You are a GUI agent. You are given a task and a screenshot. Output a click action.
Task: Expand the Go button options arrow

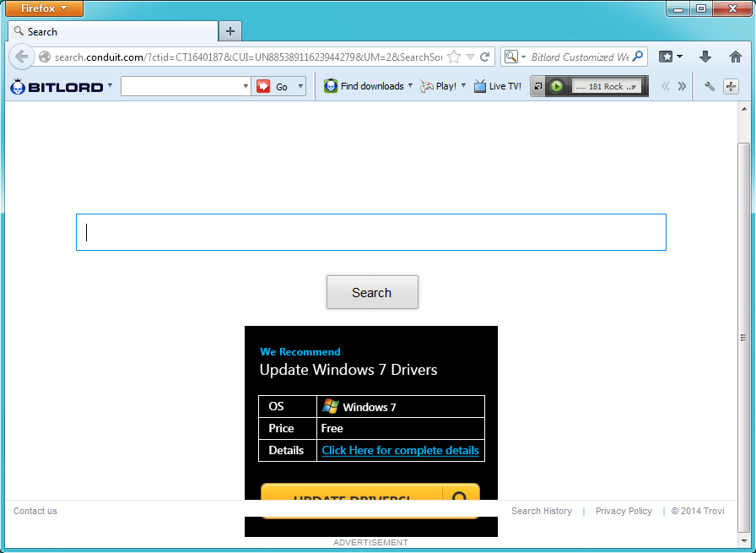click(300, 86)
